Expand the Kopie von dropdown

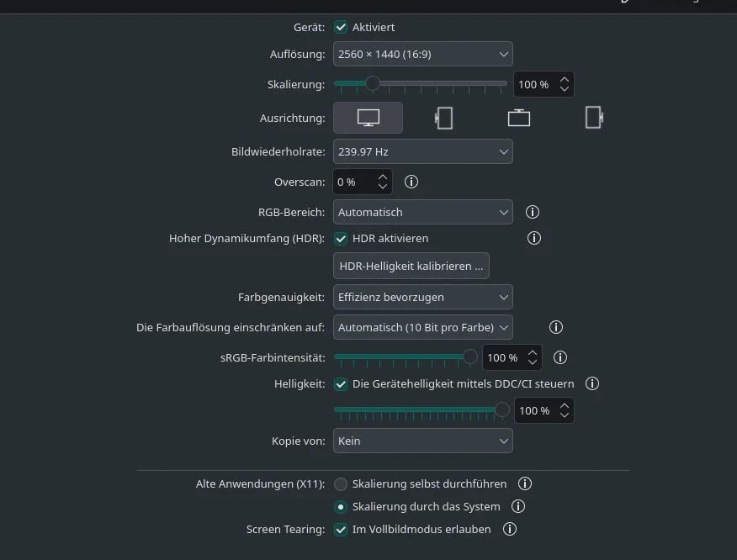tap(423, 441)
